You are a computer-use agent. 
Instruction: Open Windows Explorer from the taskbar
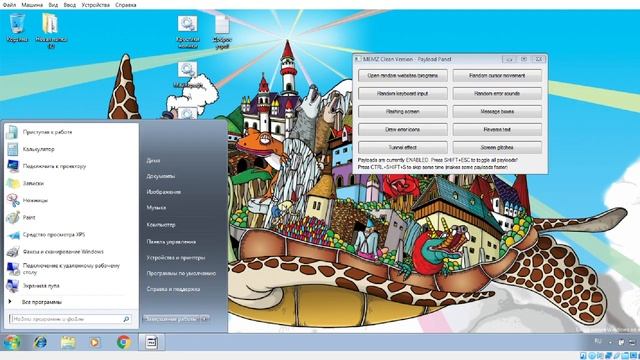68,342
